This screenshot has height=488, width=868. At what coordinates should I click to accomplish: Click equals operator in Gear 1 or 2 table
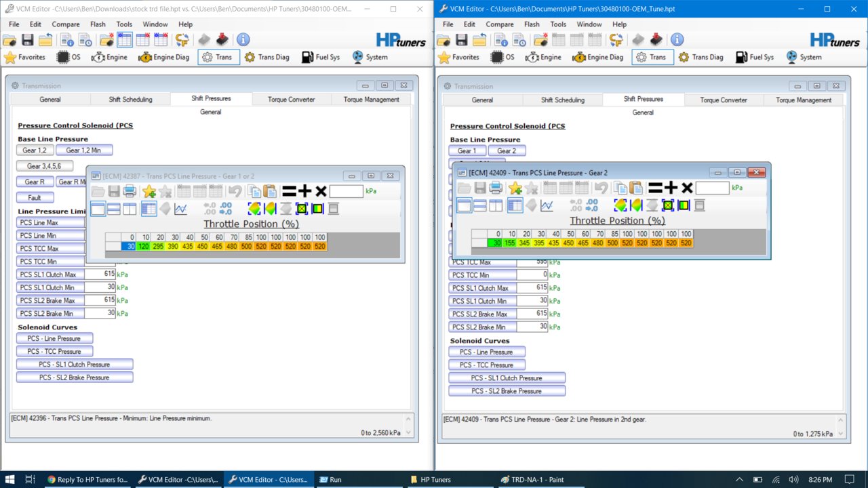[x=290, y=191]
